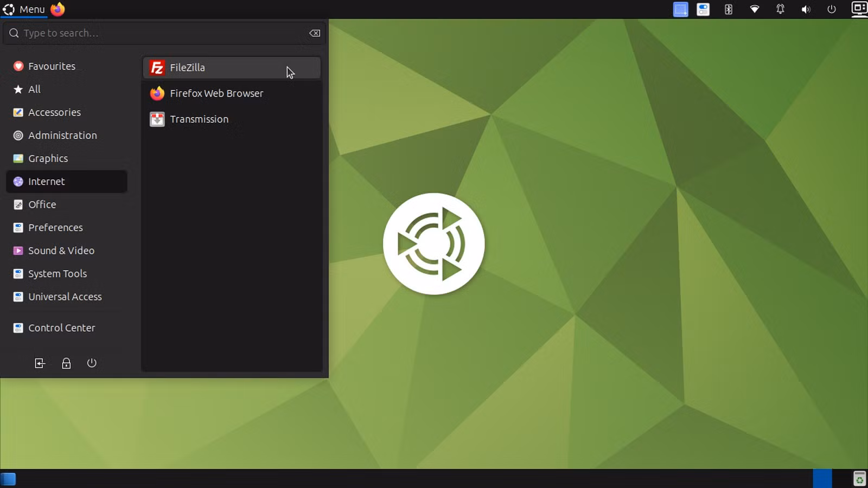868x488 pixels.
Task: Choose the Graphics category
Action: (66, 158)
